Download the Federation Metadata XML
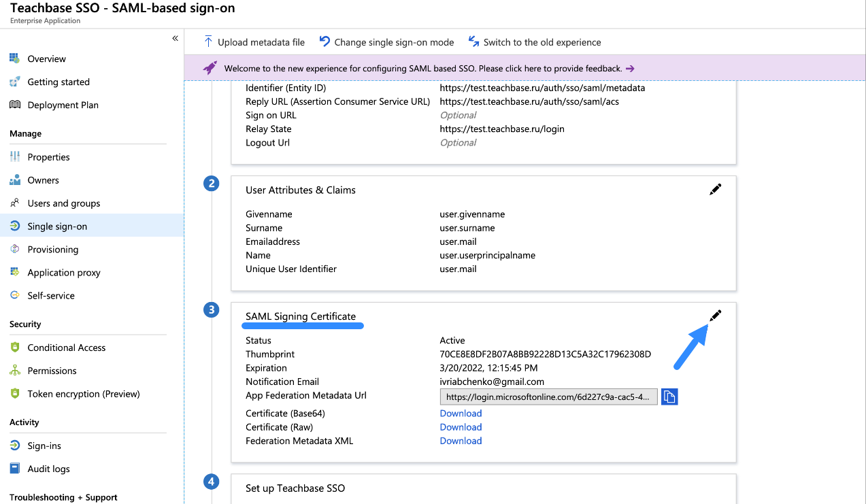 tap(461, 440)
